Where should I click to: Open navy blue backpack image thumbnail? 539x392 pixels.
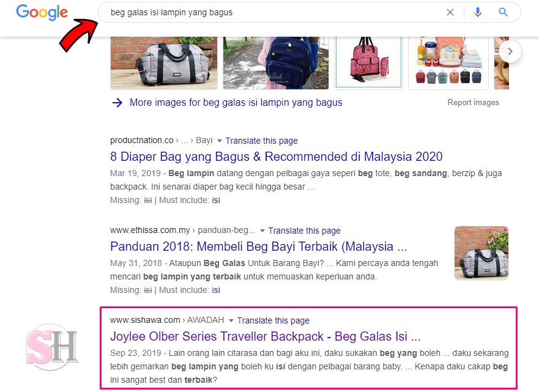[x=276, y=63]
